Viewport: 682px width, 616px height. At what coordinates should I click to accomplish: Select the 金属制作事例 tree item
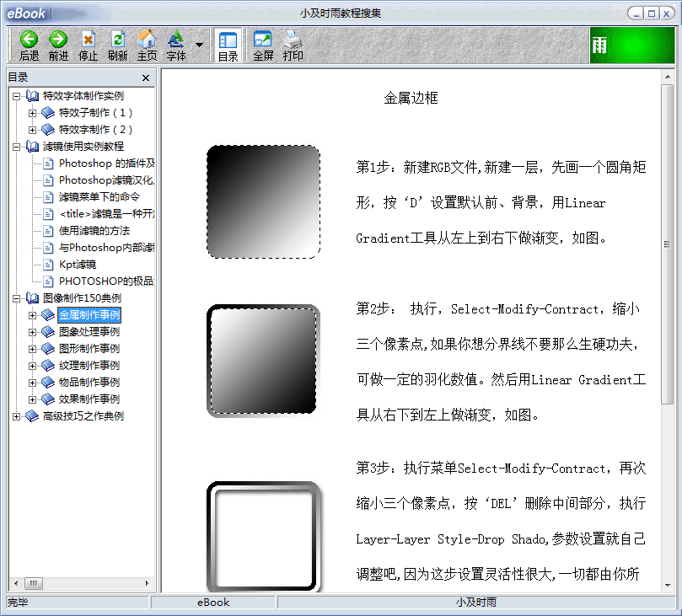[x=89, y=314]
